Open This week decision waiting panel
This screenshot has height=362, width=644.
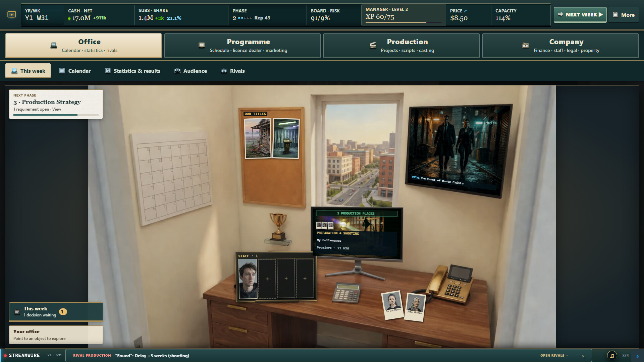(56, 312)
